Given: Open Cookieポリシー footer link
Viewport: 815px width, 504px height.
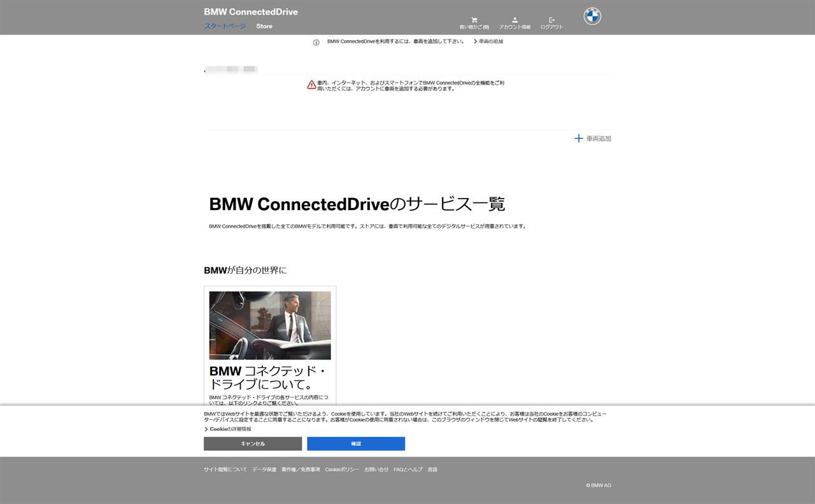Looking at the screenshot, I should (x=342, y=470).
